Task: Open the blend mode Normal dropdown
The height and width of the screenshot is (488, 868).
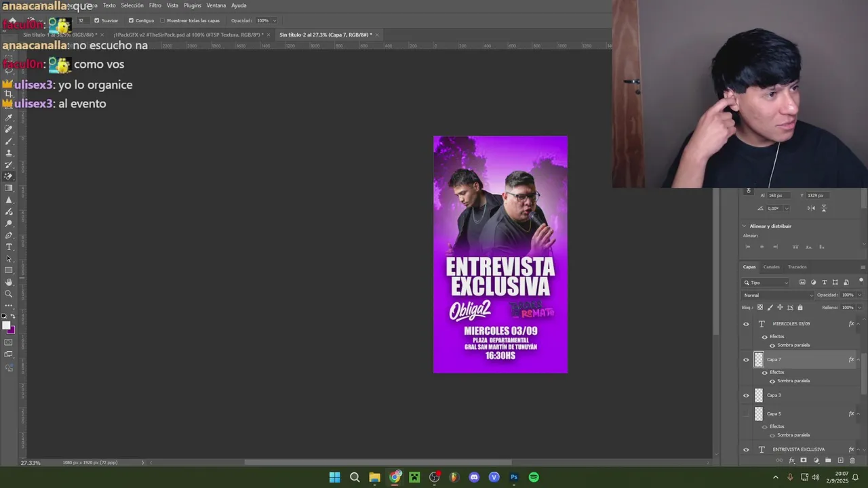Action: [777, 296]
